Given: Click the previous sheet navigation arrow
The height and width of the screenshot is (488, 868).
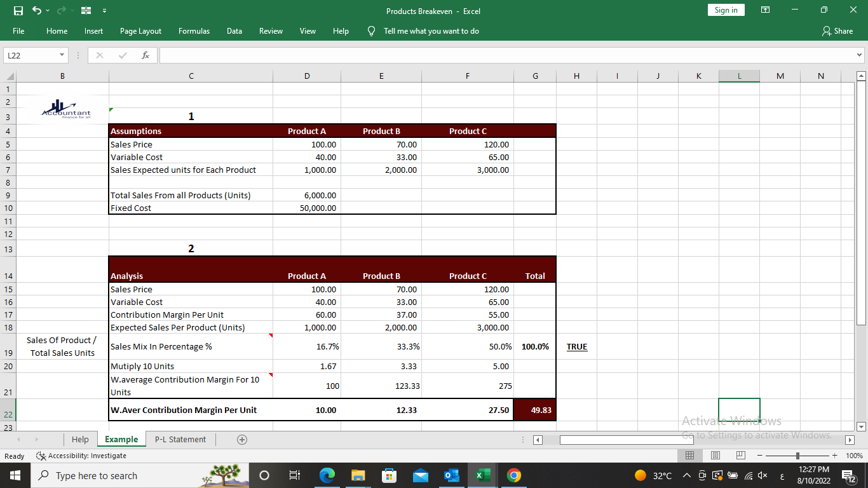Looking at the screenshot, I should click(18, 439).
